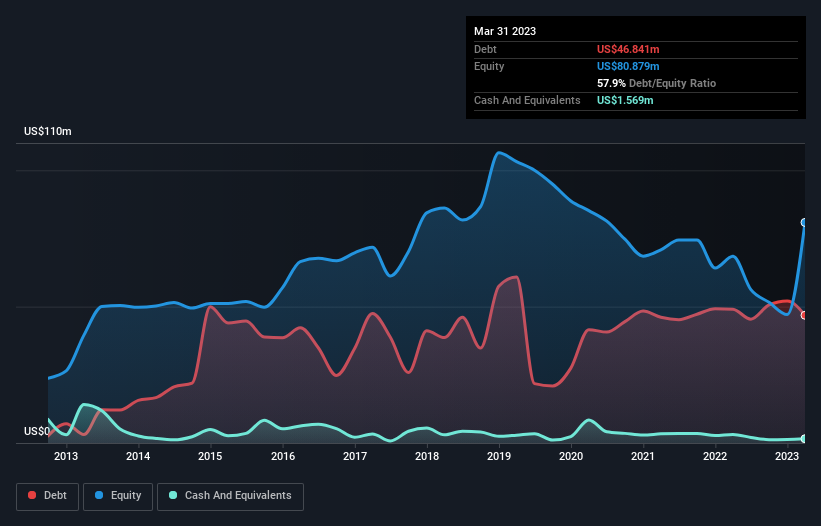Select the Debt endpoint marker on the chart
The width and height of the screenshot is (821, 526).
[804, 315]
